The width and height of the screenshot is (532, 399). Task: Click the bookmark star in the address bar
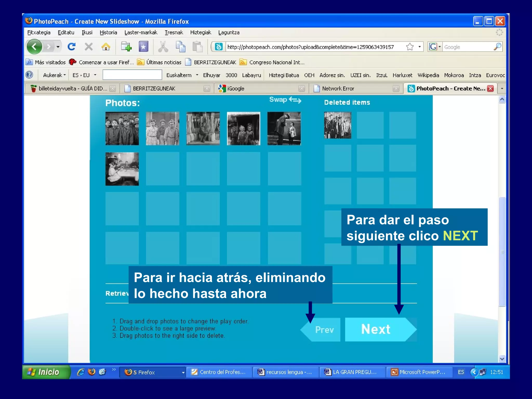[x=410, y=47]
